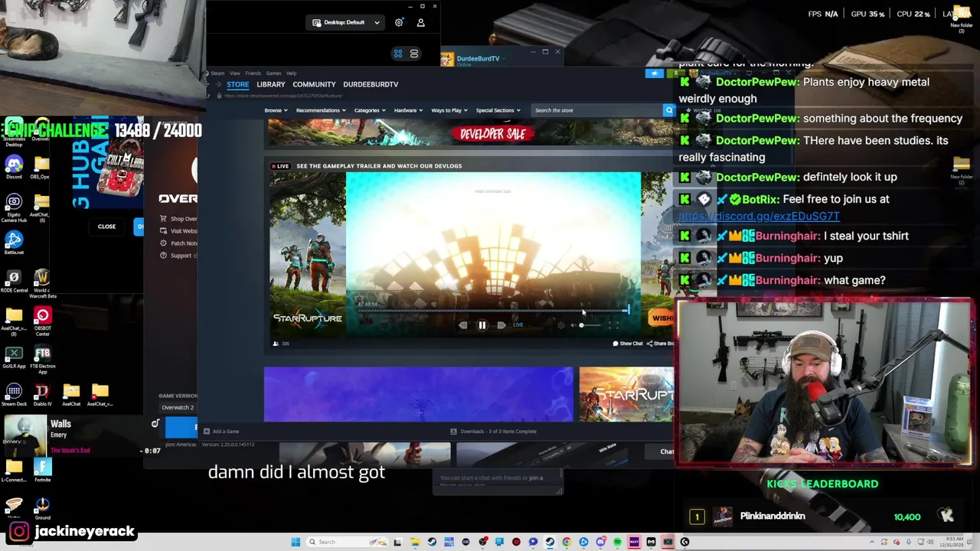The image size is (980, 551).
Task: Mute the broadcast player audio
Action: [573, 325]
